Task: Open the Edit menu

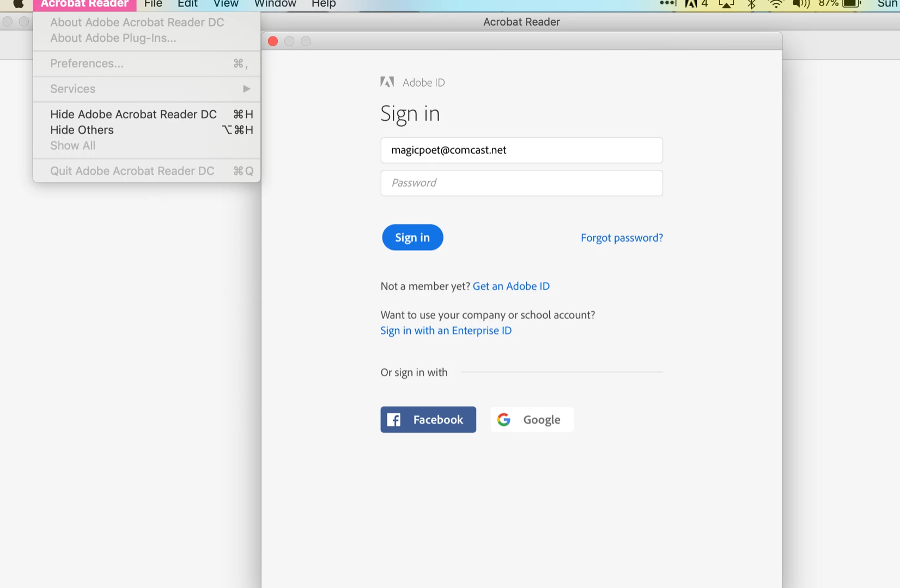Action: coord(187,4)
